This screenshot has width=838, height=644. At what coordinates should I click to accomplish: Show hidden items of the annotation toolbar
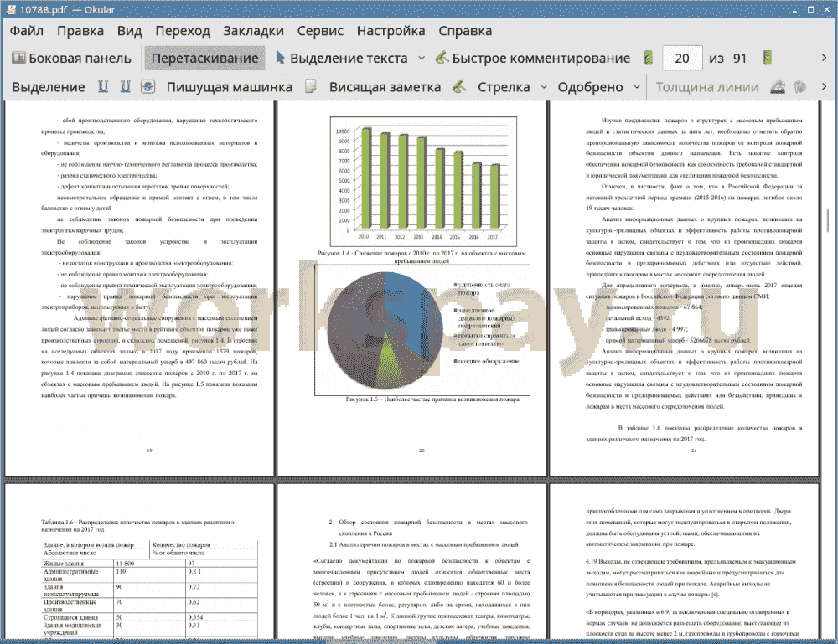(x=824, y=86)
